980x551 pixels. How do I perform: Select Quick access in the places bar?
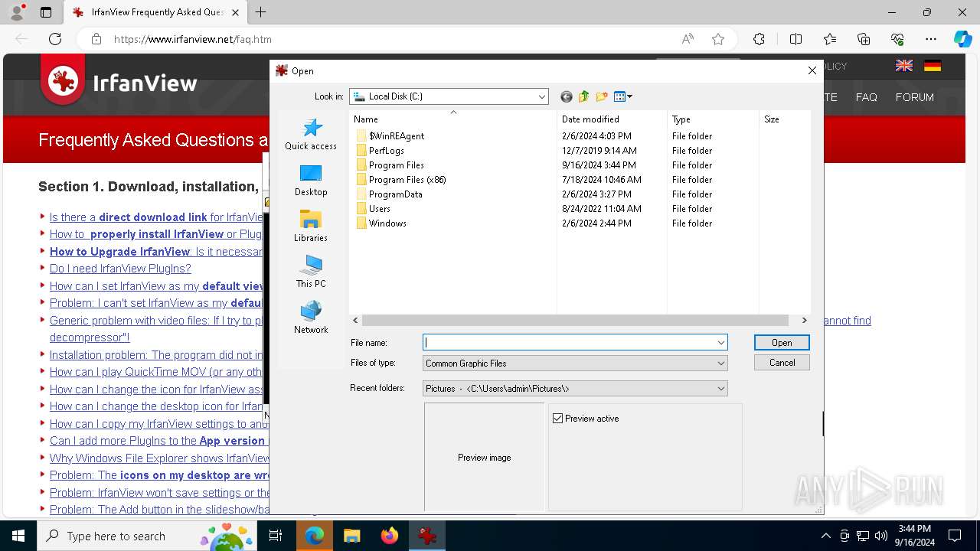pos(311,134)
